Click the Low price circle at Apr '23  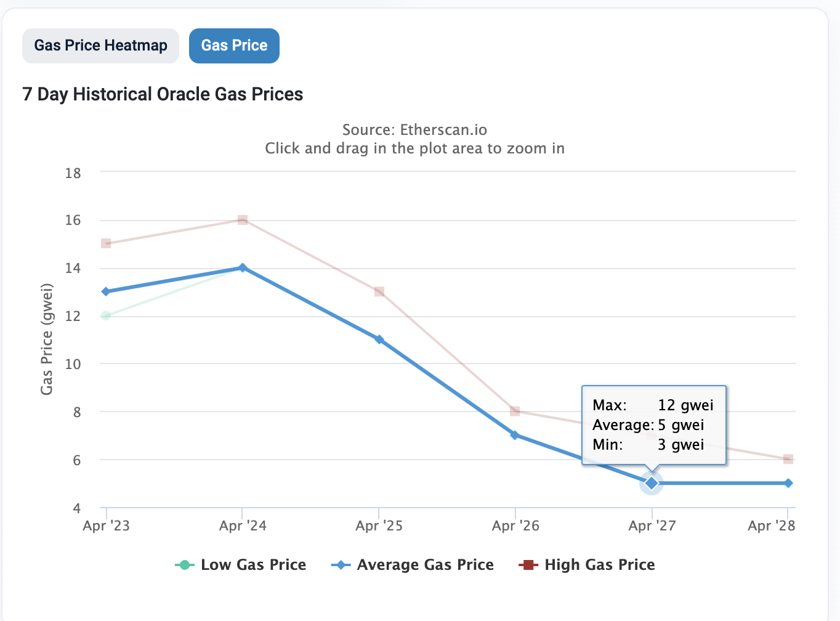[x=106, y=315]
